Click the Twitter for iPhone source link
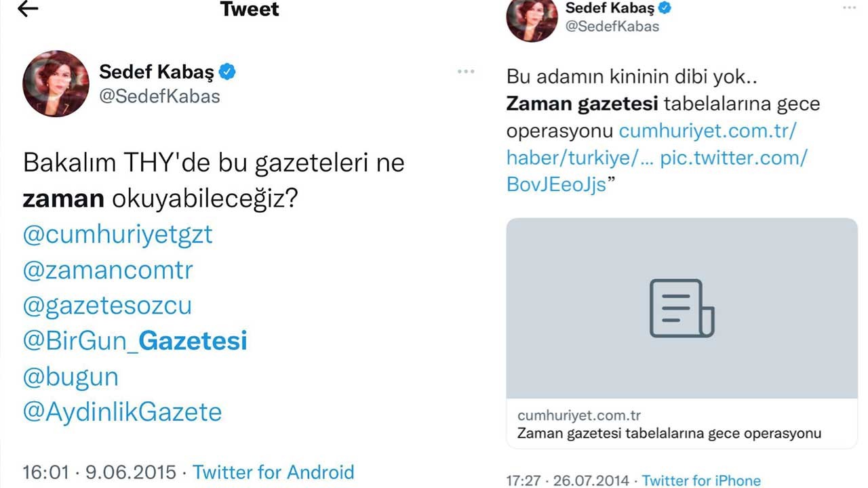Image resolution: width=868 pixels, height=488 pixels. 701,481
